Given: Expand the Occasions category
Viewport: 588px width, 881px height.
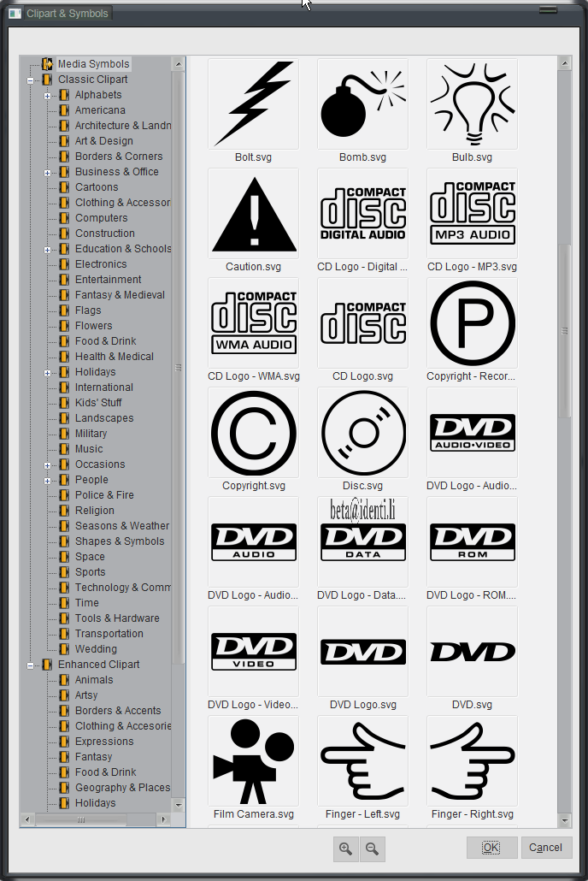Looking at the screenshot, I should (47, 465).
